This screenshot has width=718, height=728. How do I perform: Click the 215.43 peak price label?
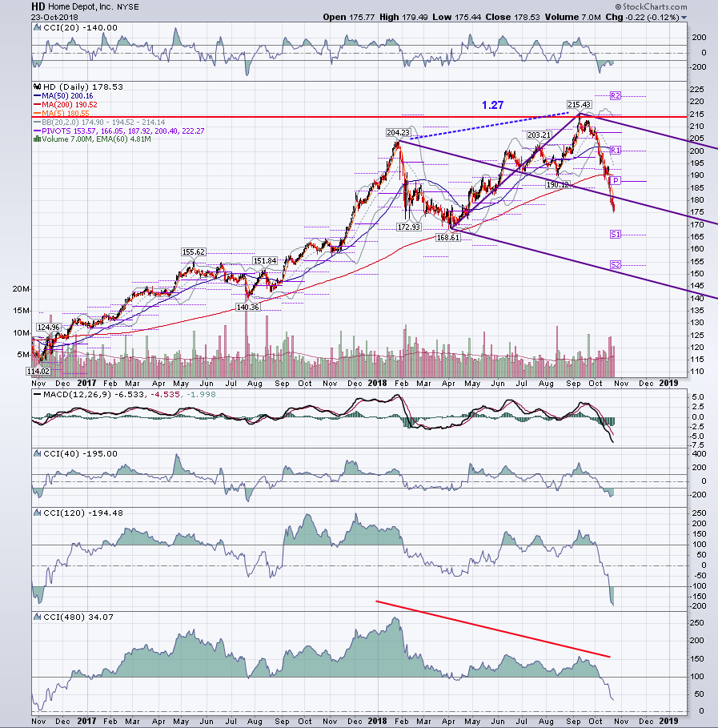click(x=579, y=104)
